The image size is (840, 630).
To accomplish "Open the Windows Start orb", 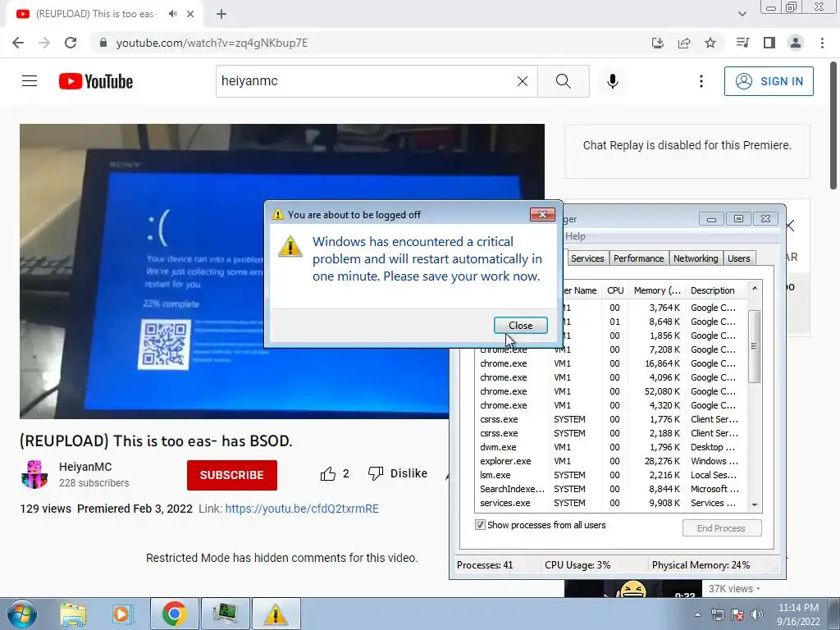I will click(21, 614).
